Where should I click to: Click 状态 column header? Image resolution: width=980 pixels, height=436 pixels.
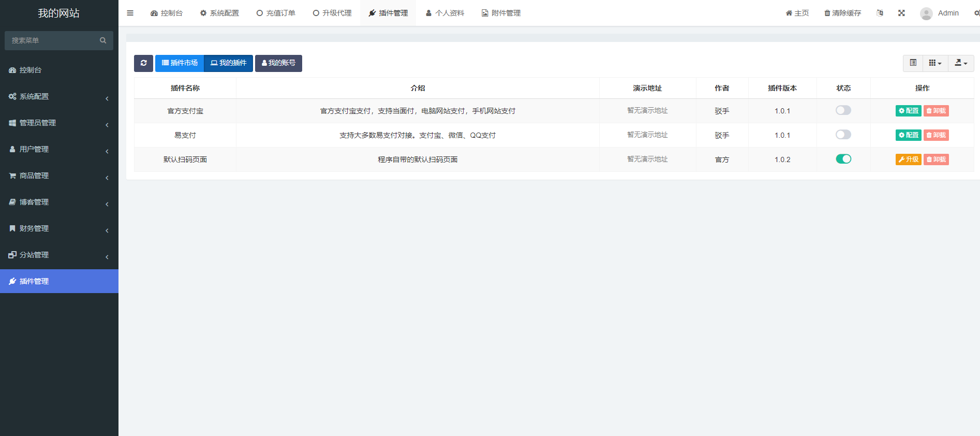[x=843, y=88]
